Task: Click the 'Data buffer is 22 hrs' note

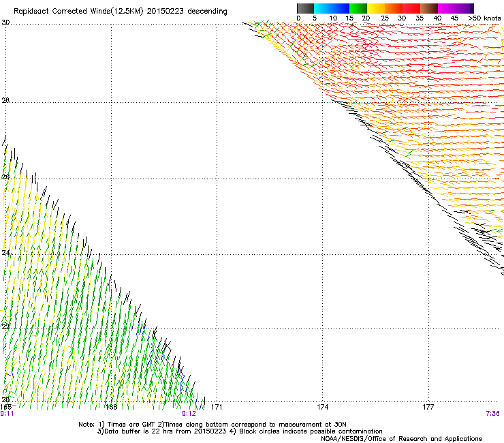Action: click(x=139, y=431)
